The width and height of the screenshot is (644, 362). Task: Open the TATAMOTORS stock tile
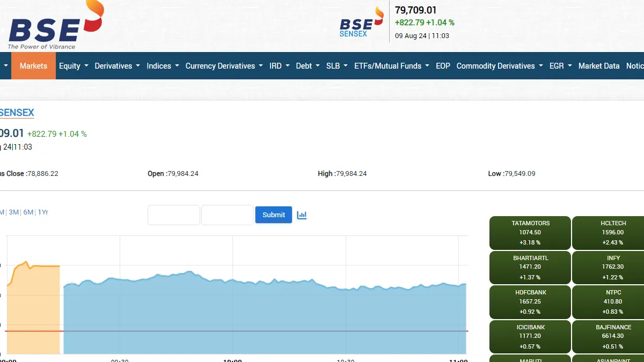pyautogui.click(x=530, y=233)
